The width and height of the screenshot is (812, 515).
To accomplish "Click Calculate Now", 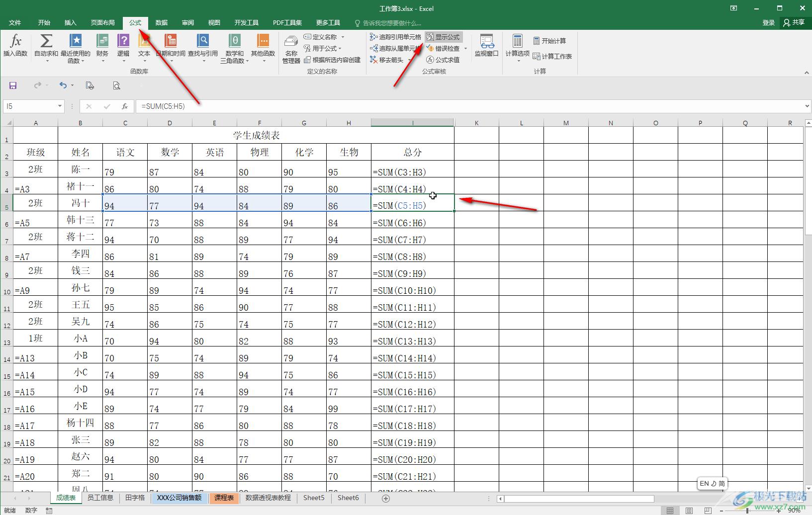I will pos(549,41).
